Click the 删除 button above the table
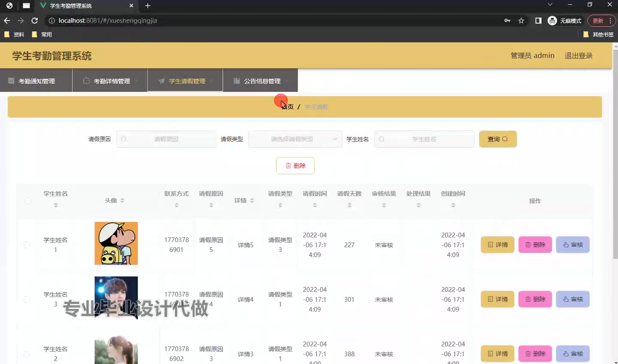The height and width of the screenshot is (364, 618). click(295, 166)
